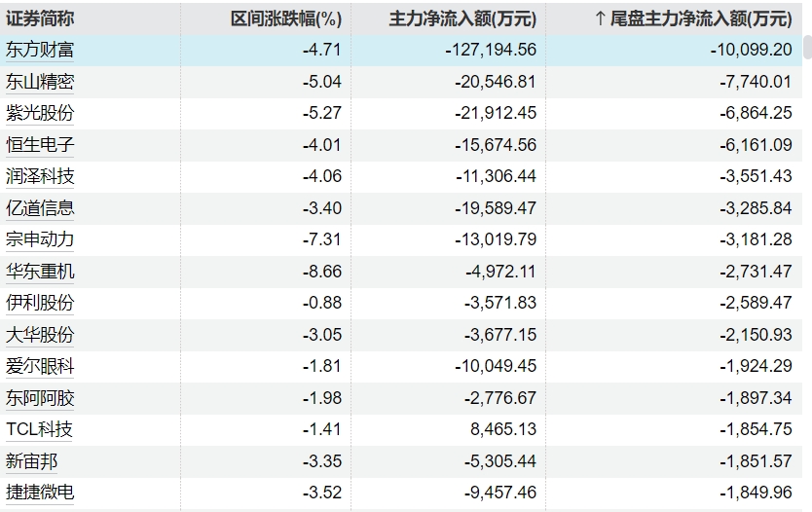Click the vertical scrollbar thumb
Viewport: 812px width, 512px height.
[807, 48]
